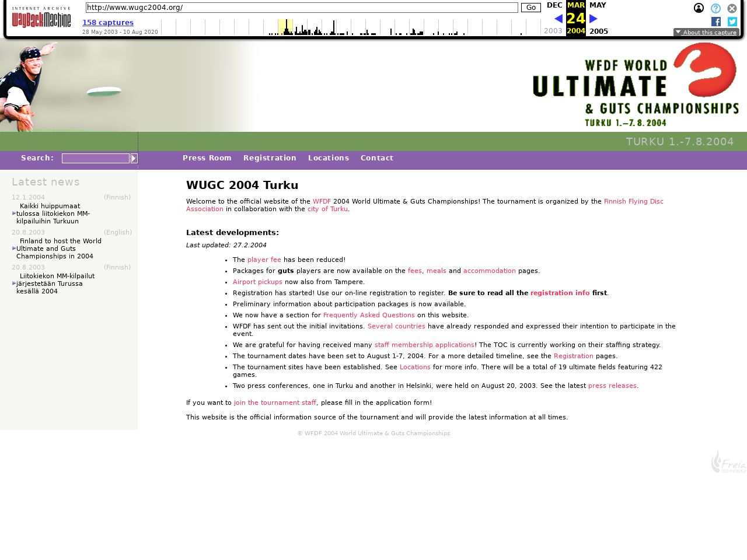Go to next capture arrow
The height and width of the screenshot is (560, 747).
(x=594, y=19)
